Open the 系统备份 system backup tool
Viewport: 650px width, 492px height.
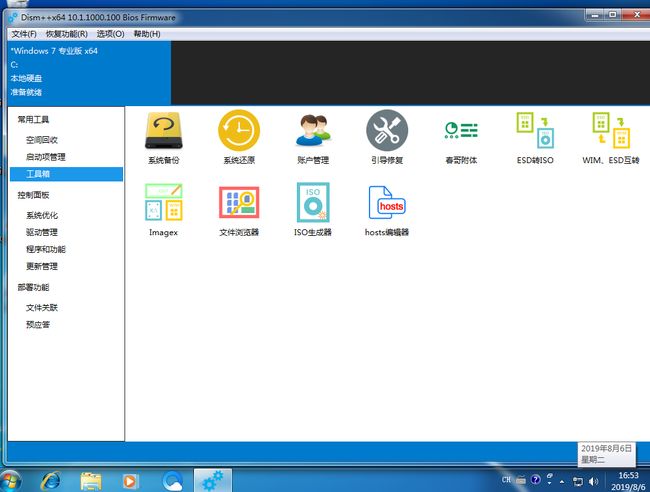(x=164, y=137)
